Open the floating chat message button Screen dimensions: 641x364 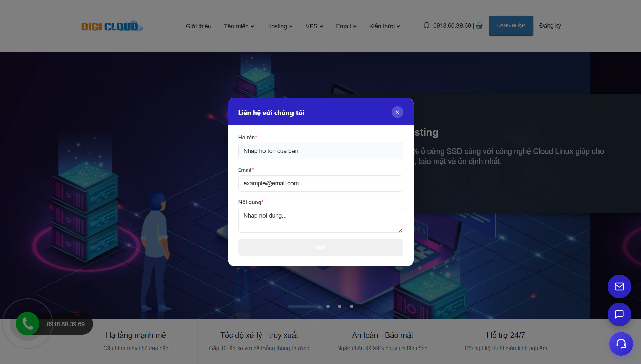tap(619, 314)
